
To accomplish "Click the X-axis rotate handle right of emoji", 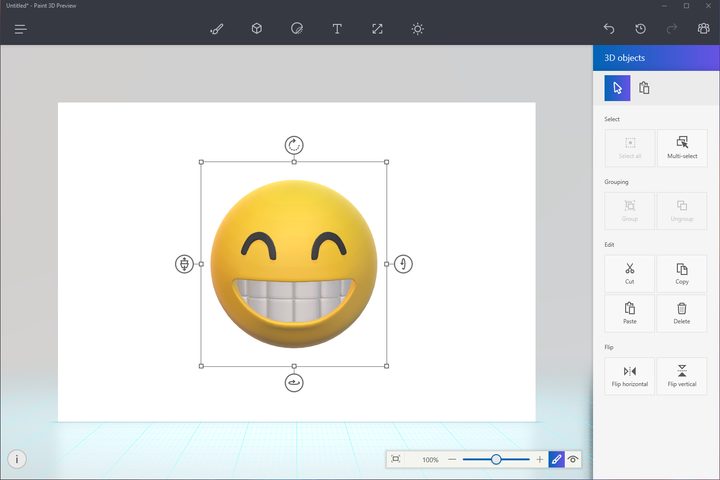I will (x=403, y=264).
